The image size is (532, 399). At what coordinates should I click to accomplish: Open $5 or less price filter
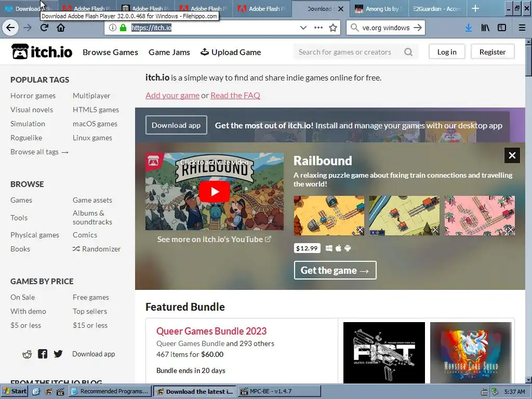pos(26,325)
